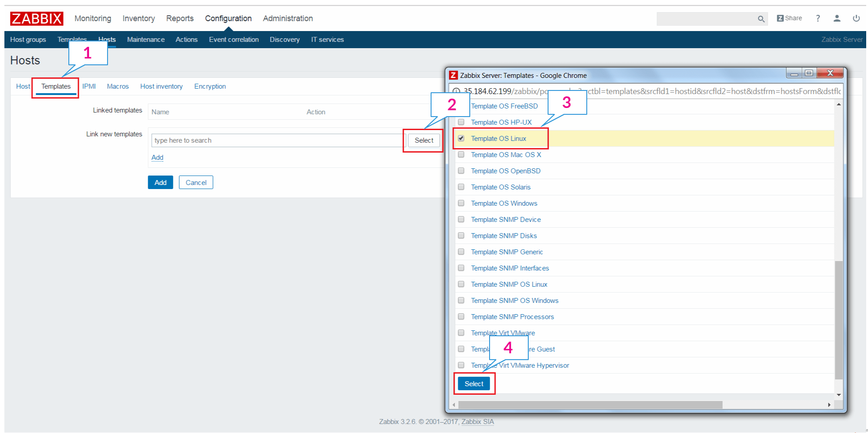Viewport: 868px width, 433px height.
Task: Go to Host groups submenu
Action: pyautogui.click(x=28, y=40)
